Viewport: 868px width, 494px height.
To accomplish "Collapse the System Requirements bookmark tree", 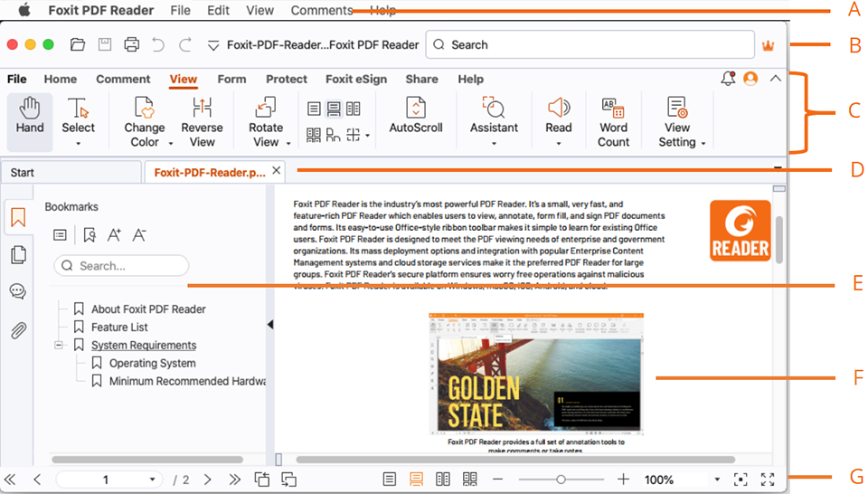I will click(58, 345).
